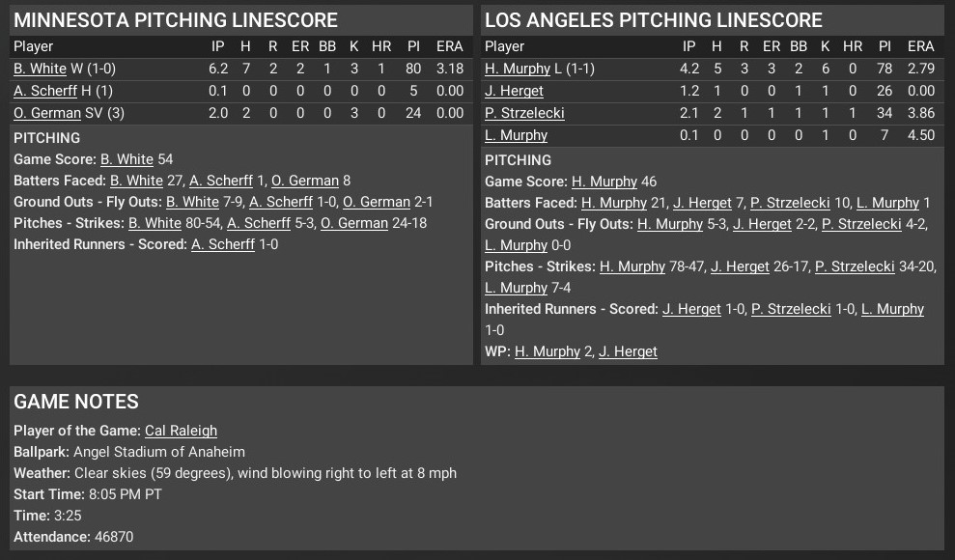
Task: Select O. German in Minnesota Pitches - Strikes line
Action: click(x=354, y=223)
